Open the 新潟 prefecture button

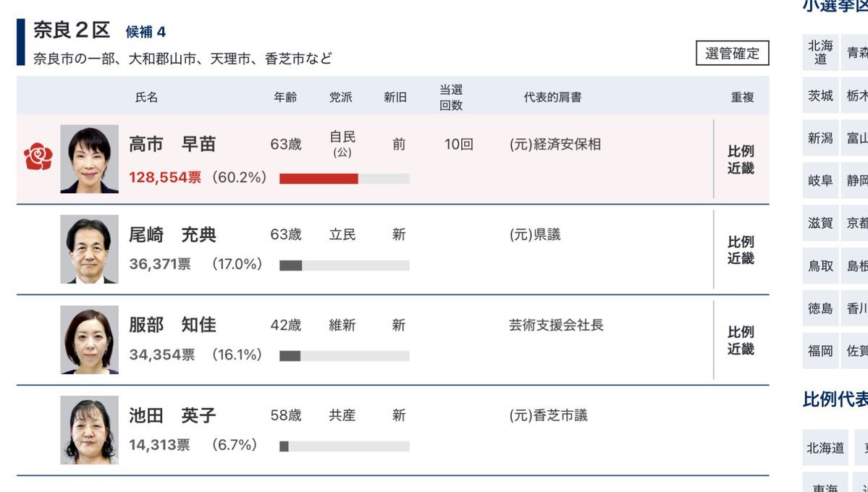[x=820, y=139]
